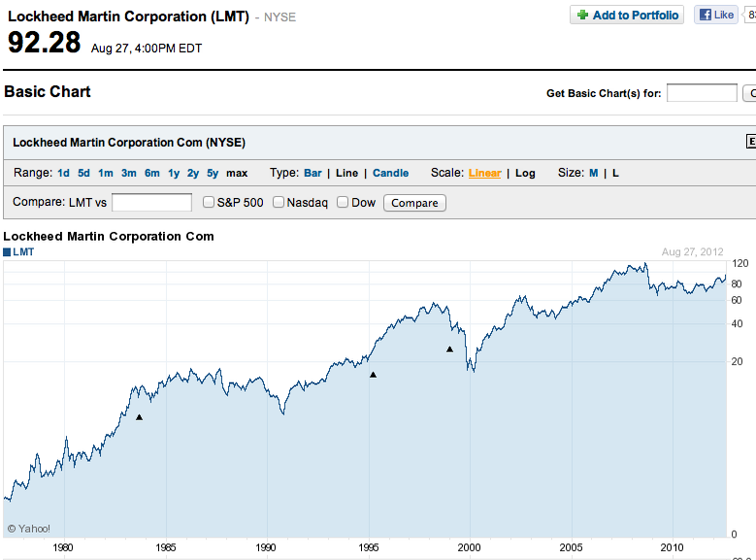
Task: Click the split marker triangle near 1984
Action: (139, 417)
